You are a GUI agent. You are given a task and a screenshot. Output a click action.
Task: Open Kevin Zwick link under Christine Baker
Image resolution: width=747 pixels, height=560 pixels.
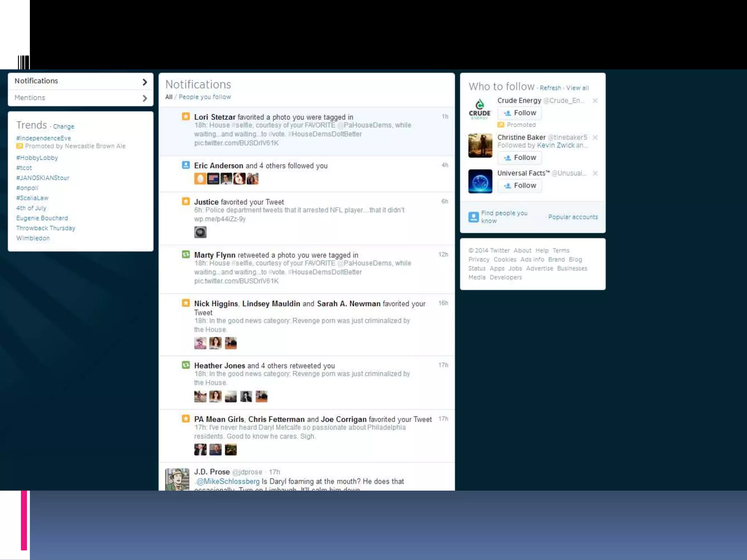556,145
